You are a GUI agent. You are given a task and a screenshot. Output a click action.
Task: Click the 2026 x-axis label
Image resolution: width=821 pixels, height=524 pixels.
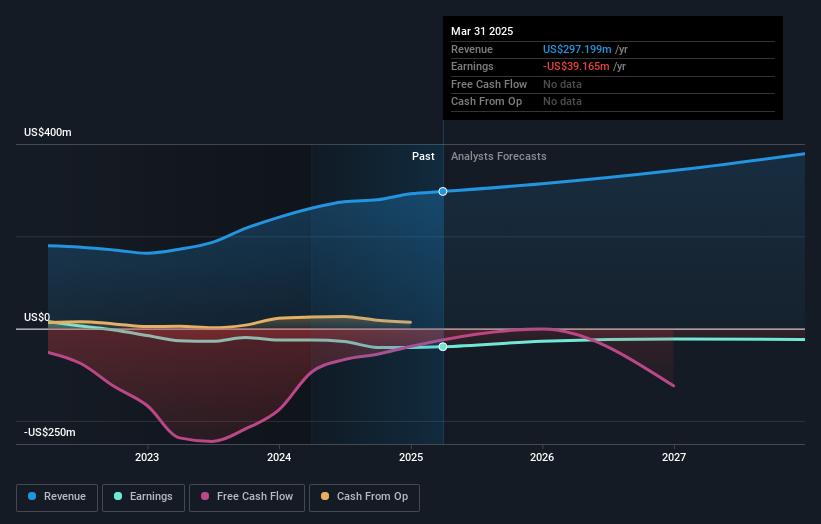[x=542, y=458]
